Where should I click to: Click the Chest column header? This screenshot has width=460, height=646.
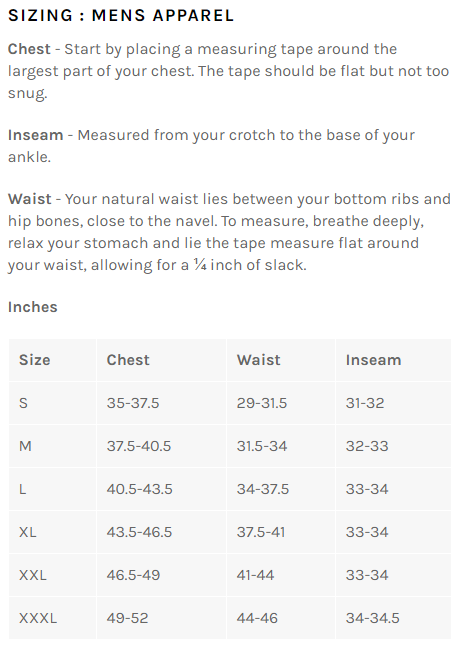128,360
